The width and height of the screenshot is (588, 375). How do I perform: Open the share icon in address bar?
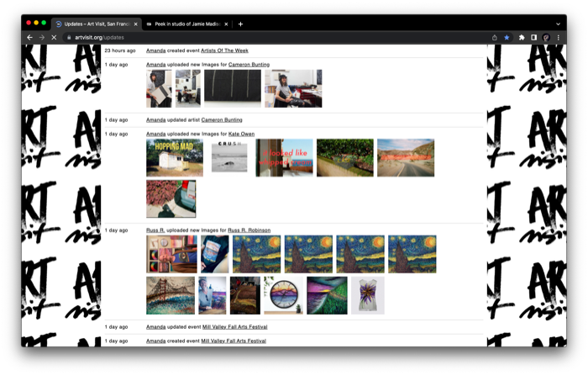[494, 38]
